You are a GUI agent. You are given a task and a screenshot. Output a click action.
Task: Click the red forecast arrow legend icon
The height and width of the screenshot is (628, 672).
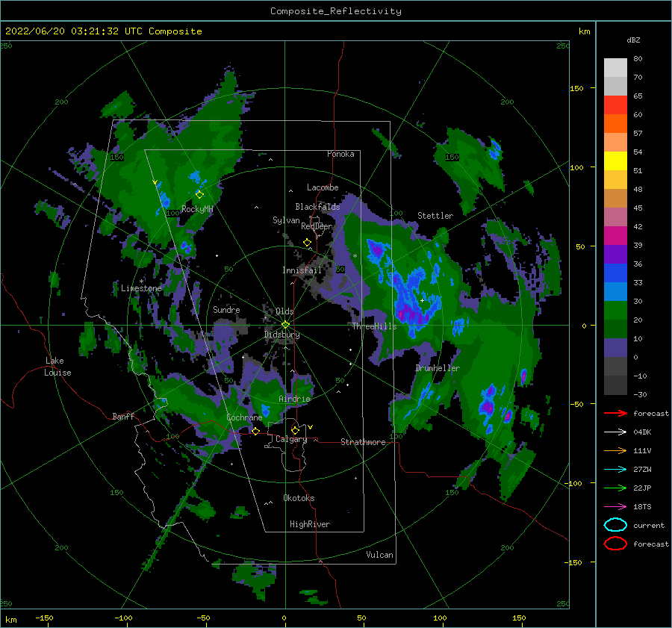pyautogui.click(x=615, y=413)
